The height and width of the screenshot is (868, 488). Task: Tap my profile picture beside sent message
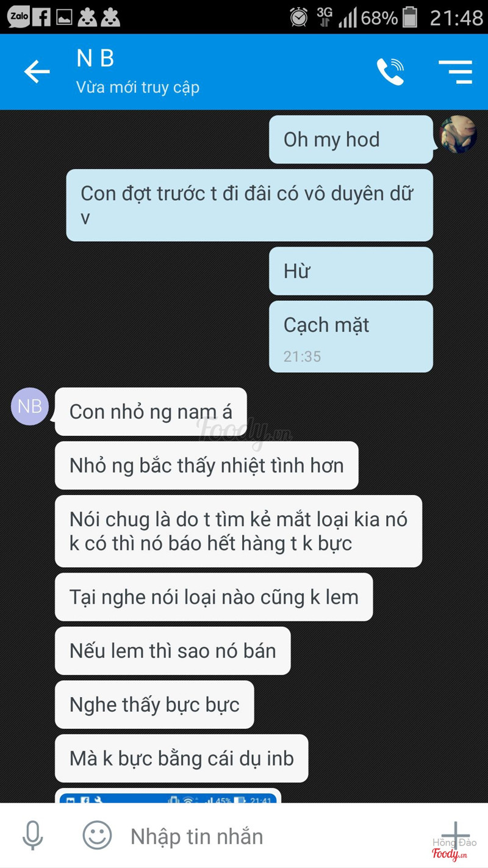point(458,134)
